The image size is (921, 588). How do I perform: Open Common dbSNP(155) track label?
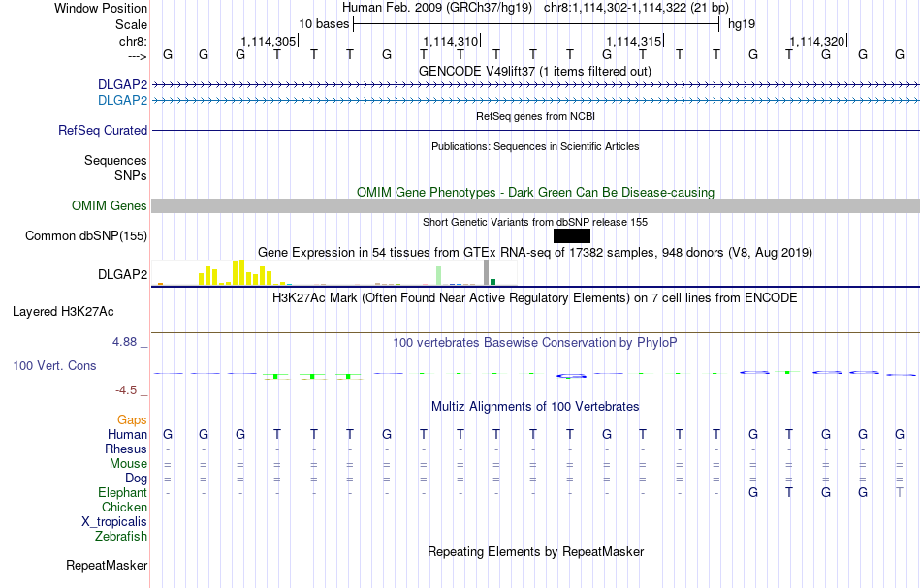pyautogui.click(x=86, y=236)
